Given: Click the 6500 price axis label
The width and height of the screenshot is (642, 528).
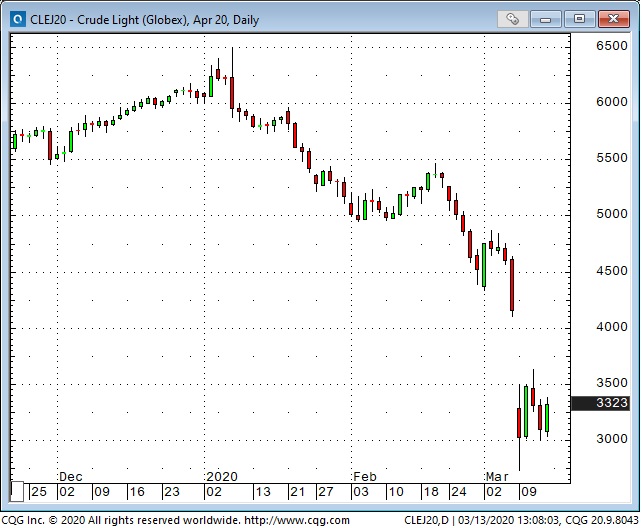Looking at the screenshot, I should coord(611,46).
